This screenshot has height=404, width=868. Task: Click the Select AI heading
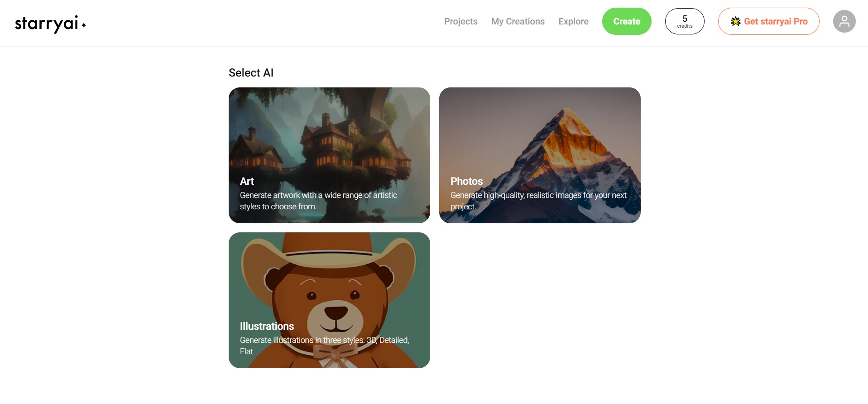[x=251, y=73]
